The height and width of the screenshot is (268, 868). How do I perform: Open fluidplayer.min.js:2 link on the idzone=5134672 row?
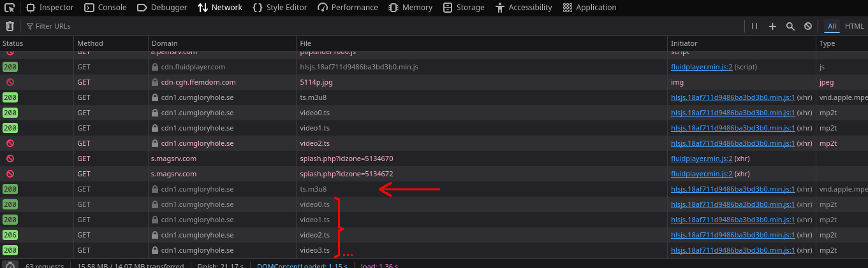coord(702,174)
